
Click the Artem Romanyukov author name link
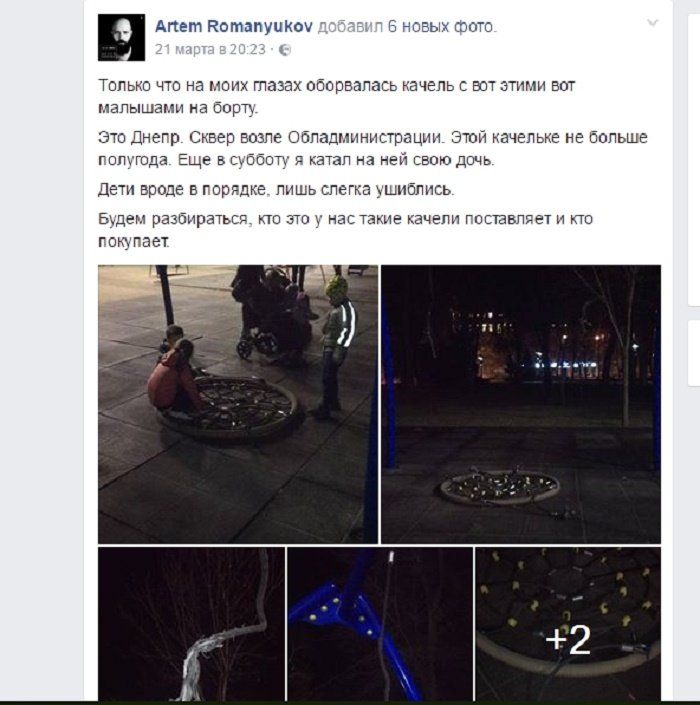(x=234, y=27)
